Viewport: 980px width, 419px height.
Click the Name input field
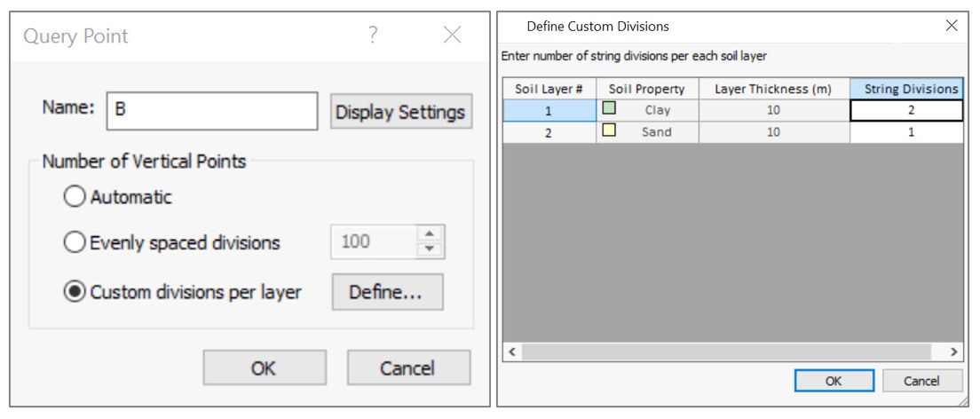tap(210, 111)
